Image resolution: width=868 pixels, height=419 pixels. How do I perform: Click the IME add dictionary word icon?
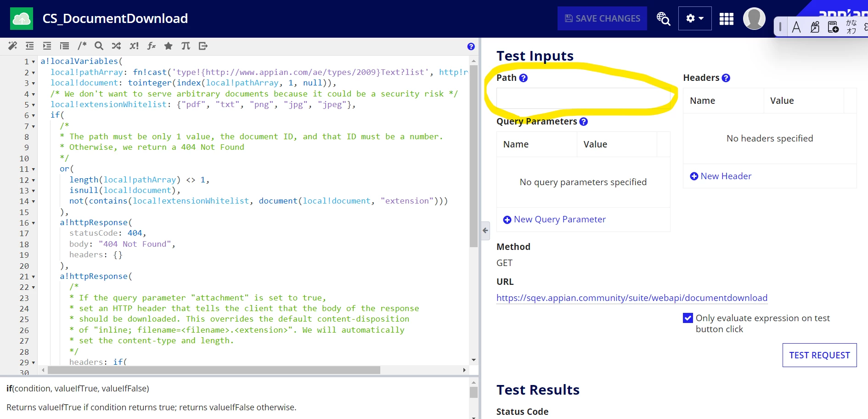click(x=833, y=27)
